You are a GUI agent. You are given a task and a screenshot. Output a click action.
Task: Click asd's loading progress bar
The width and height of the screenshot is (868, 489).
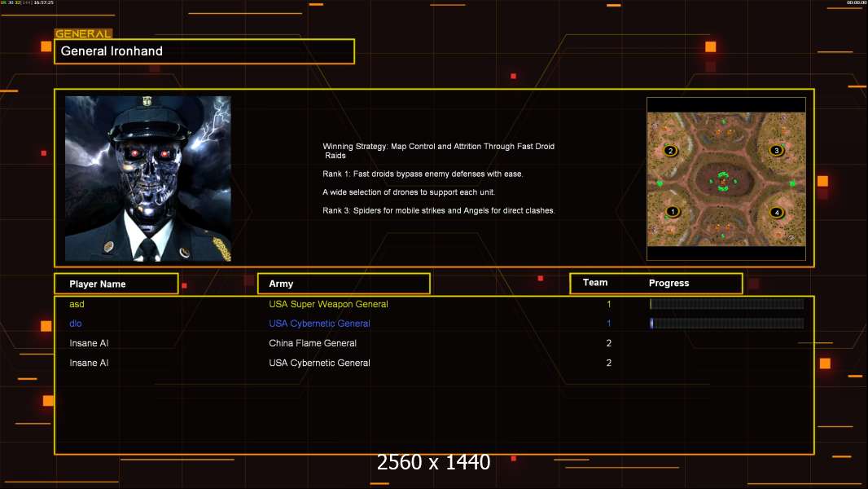[x=727, y=303]
